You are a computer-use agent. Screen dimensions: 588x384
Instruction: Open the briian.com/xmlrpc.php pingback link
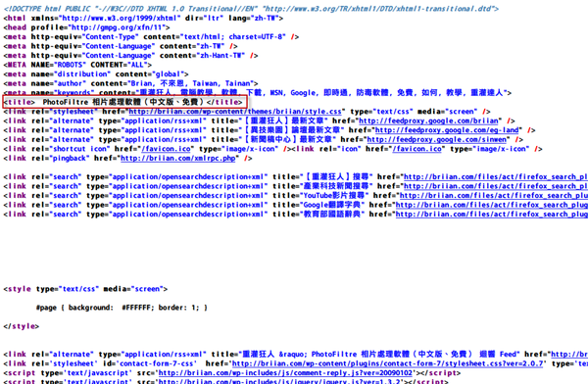[178, 159]
